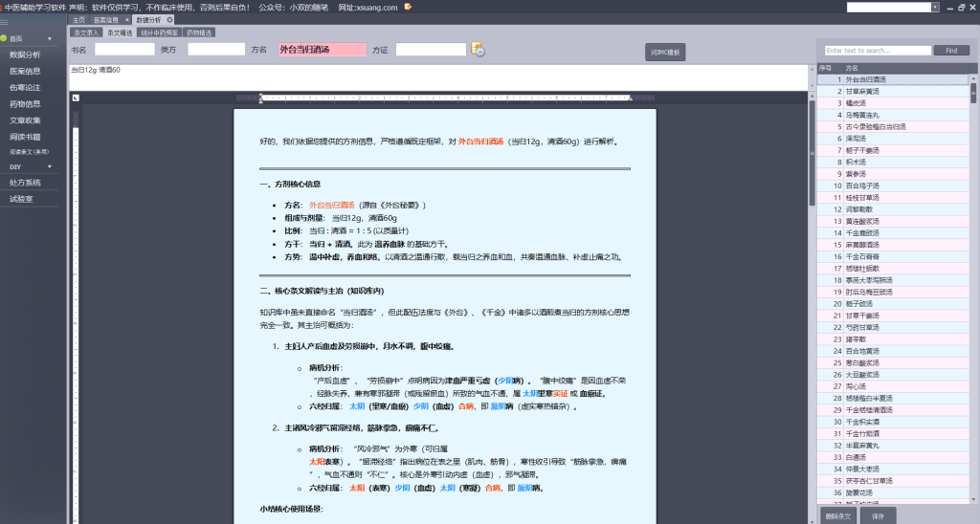Viewport: 980px width, 524px height.
Task: Collapse the DIY sidebar section
Action: [x=49, y=166]
